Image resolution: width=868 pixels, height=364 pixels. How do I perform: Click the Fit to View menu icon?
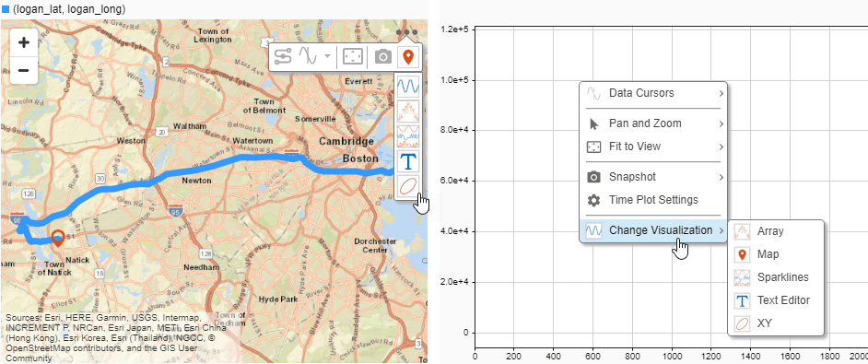594,147
